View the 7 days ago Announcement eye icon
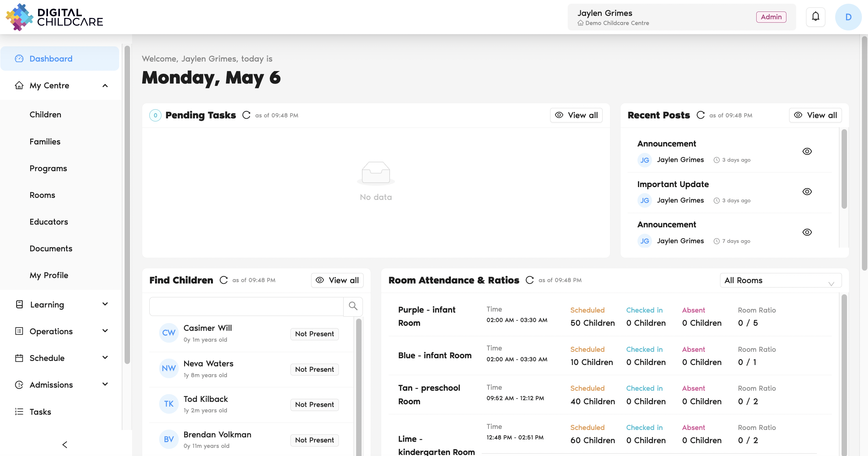The height and width of the screenshot is (456, 868). [x=807, y=232]
